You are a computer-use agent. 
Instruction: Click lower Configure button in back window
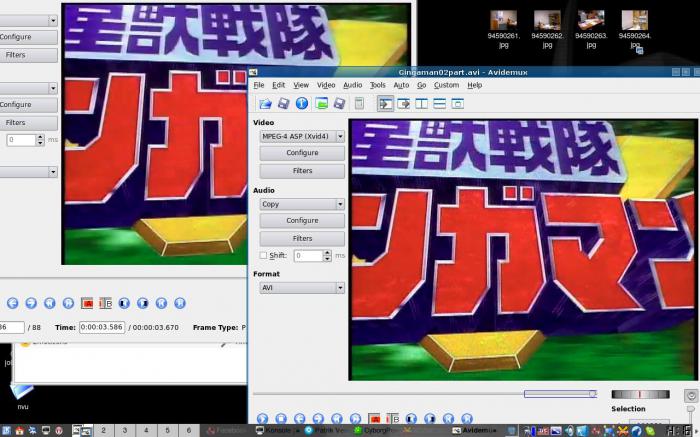point(28,104)
